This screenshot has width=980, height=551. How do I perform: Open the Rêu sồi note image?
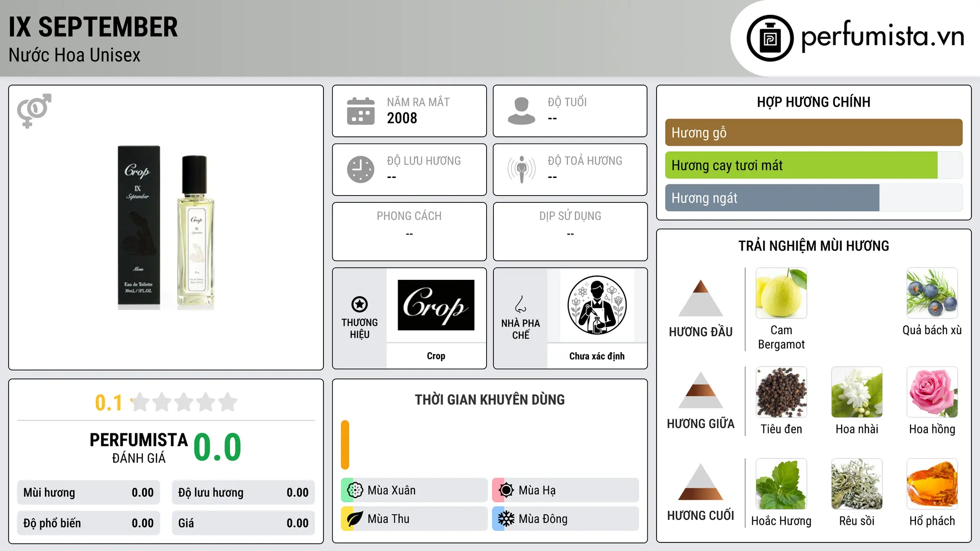pyautogui.click(x=857, y=484)
